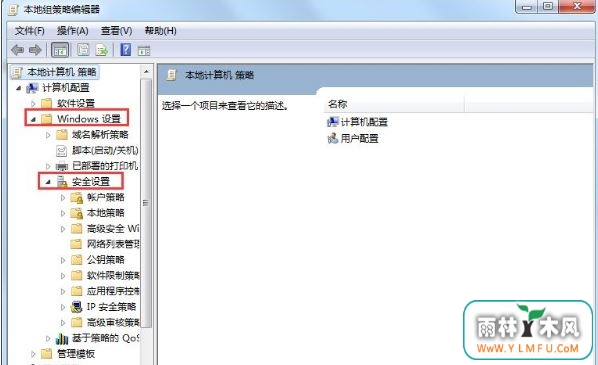This screenshot has width=598, height=365.
Task: Click the tree pane vertical scrollbar thumb
Action: 146,203
